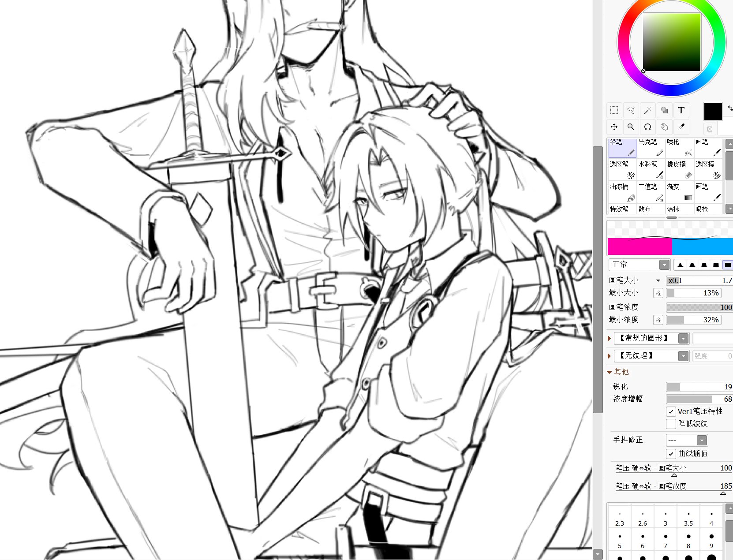Select the 选区擦 selection eraser
This screenshot has height=560, width=733.
pyautogui.click(x=708, y=170)
